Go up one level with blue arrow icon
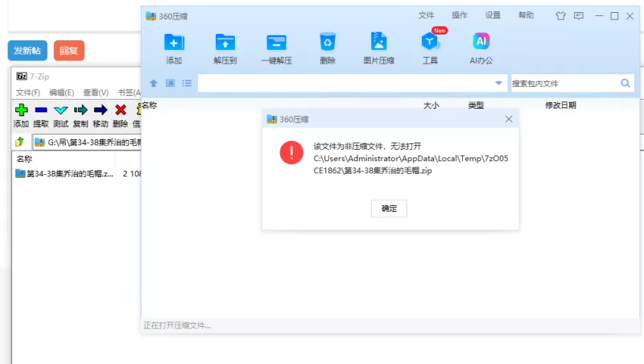This screenshot has height=364, width=644. [154, 84]
